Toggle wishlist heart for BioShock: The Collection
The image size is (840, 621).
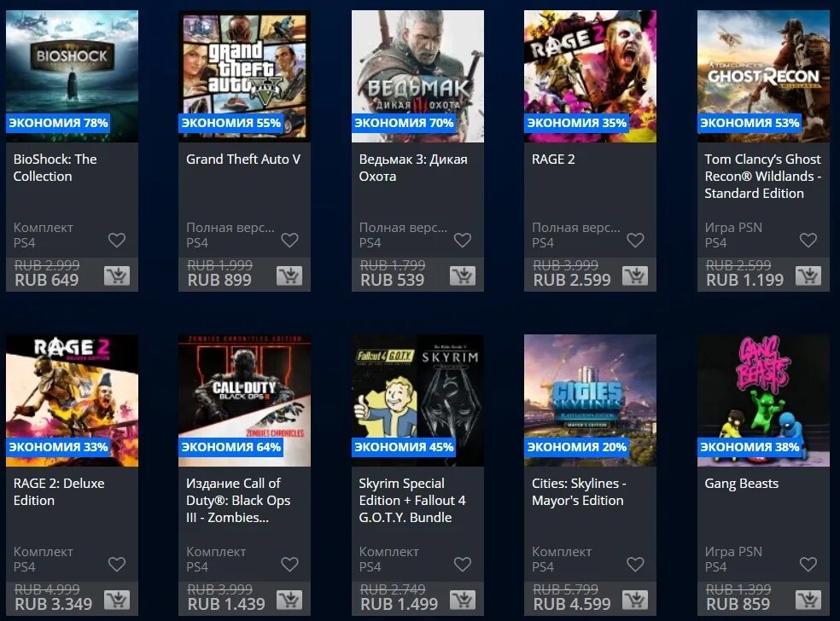click(x=117, y=241)
